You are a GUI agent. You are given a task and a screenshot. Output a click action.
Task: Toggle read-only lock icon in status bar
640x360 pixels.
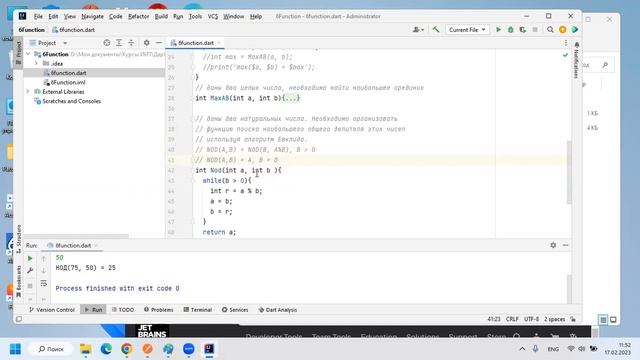click(573, 319)
